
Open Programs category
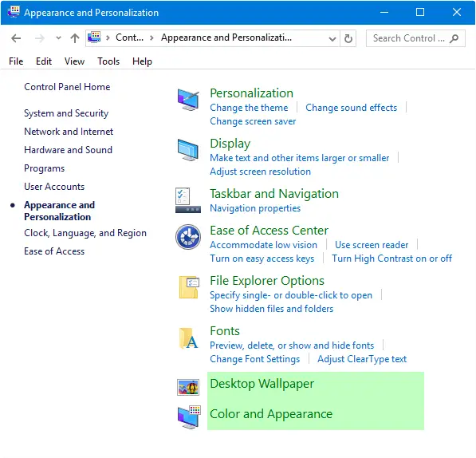[45, 168]
